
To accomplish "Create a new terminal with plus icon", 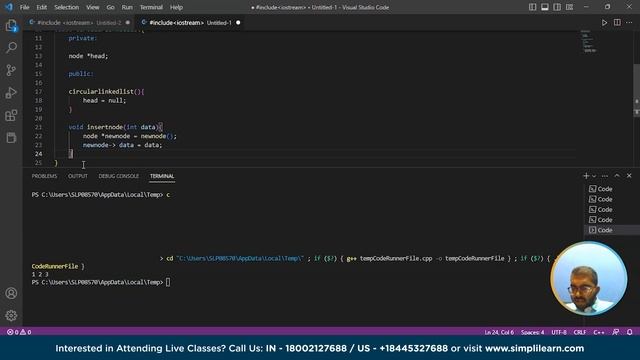I will 586,176.
